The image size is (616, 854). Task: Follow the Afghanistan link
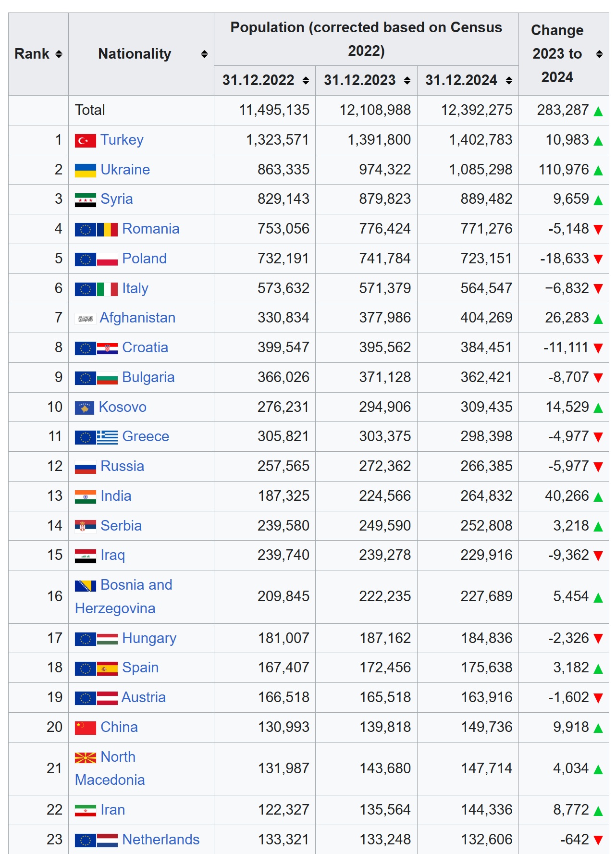click(x=137, y=318)
